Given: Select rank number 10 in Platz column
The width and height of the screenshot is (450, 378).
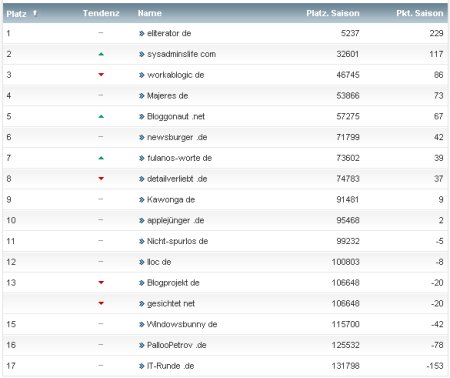Looking at the screenshot, I should [x=11, y=220].
